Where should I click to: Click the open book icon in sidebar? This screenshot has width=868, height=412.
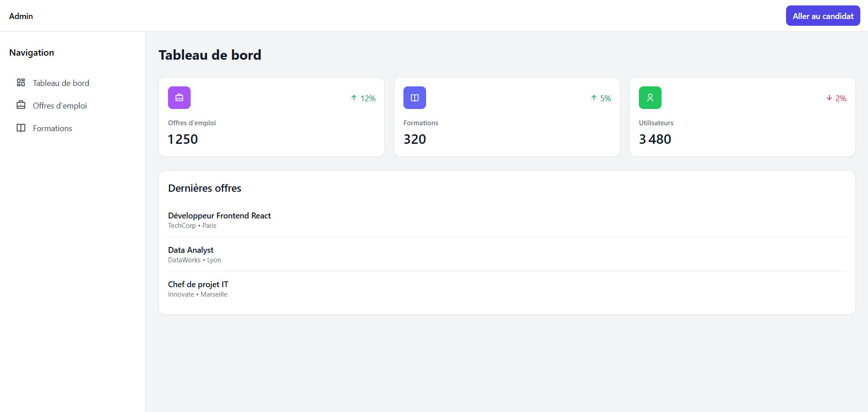21,128
